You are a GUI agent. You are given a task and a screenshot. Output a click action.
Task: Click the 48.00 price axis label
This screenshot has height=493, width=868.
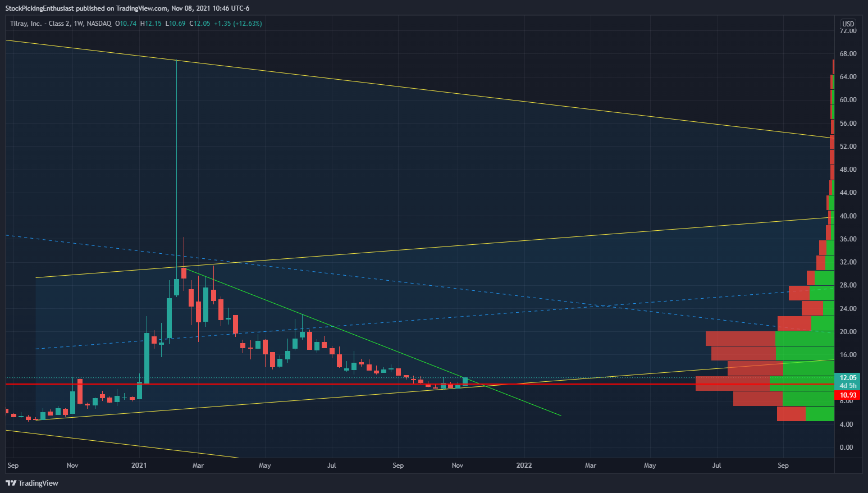(x=848, y=170)
